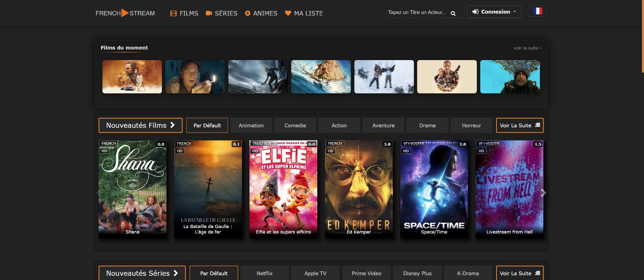
Task: Click the camera icon beside SÉRIES
Action: pyautogui.click(x=209, y=13)
